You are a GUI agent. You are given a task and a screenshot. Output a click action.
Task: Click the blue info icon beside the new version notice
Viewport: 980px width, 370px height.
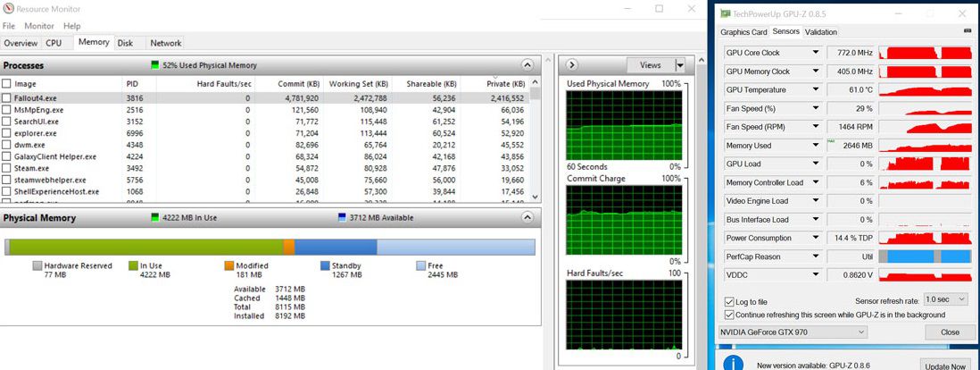[x=734, y=364]
